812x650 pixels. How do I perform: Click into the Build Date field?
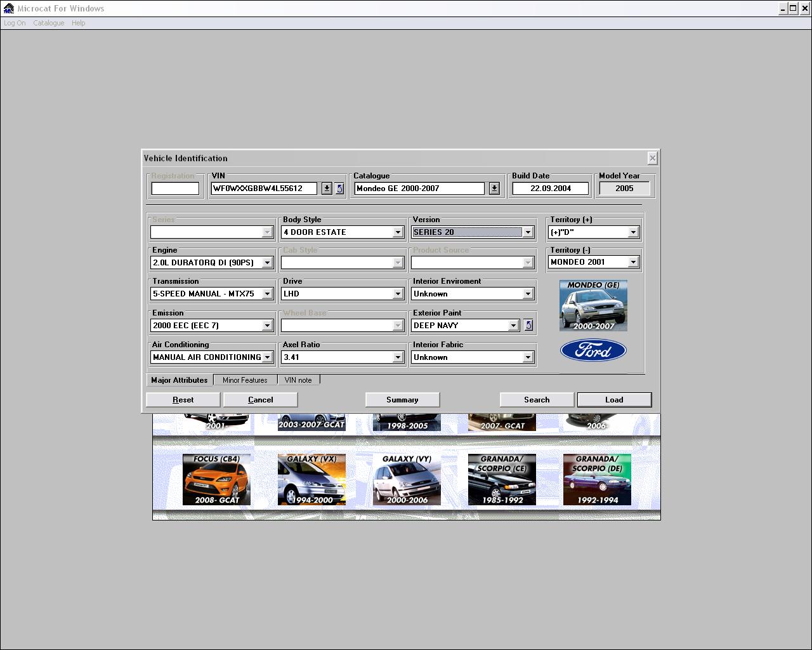coord(550,189)
